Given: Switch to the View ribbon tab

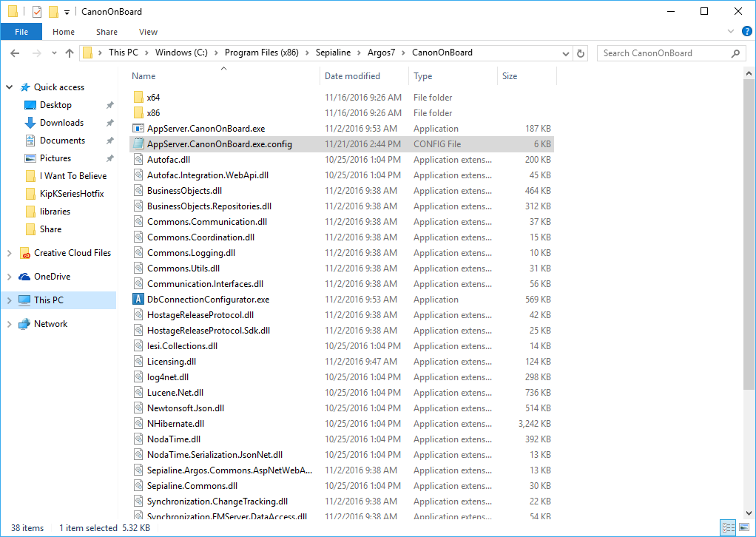Looking at the screenshot, I should tap(148, 32).
